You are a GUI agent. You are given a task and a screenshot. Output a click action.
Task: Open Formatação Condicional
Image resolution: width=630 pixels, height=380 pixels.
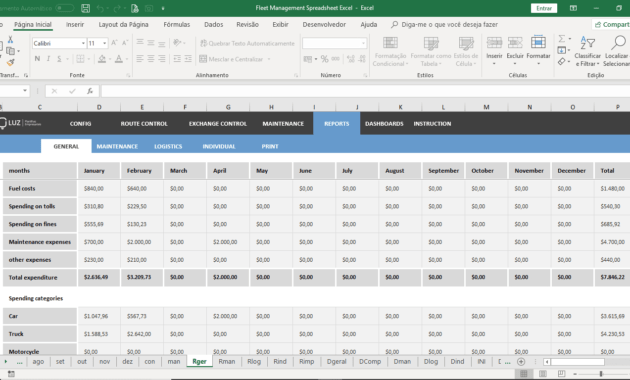tap(390, 51)
